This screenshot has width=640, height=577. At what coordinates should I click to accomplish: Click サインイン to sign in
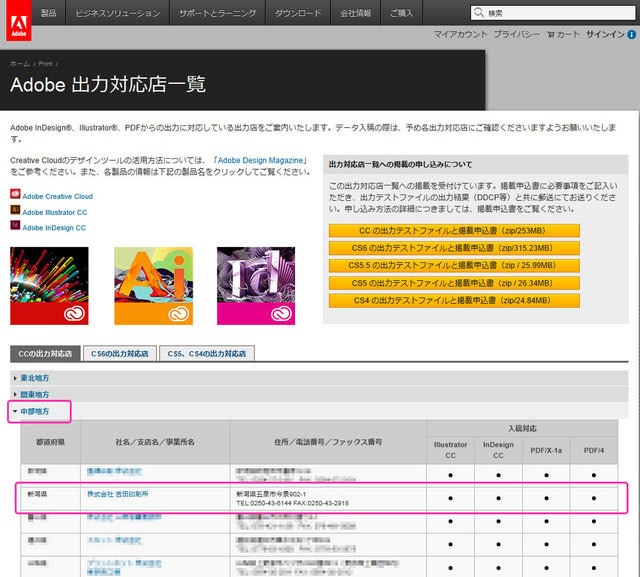[605, 35]
